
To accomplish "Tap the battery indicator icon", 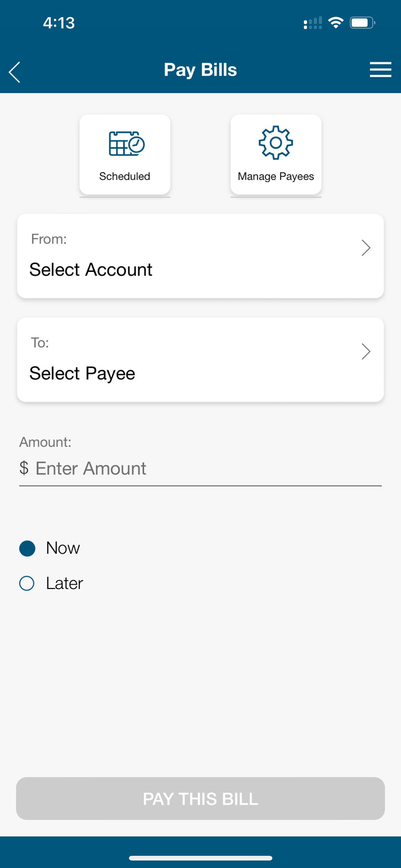I will pyautogui.click(x=363, y=23).
